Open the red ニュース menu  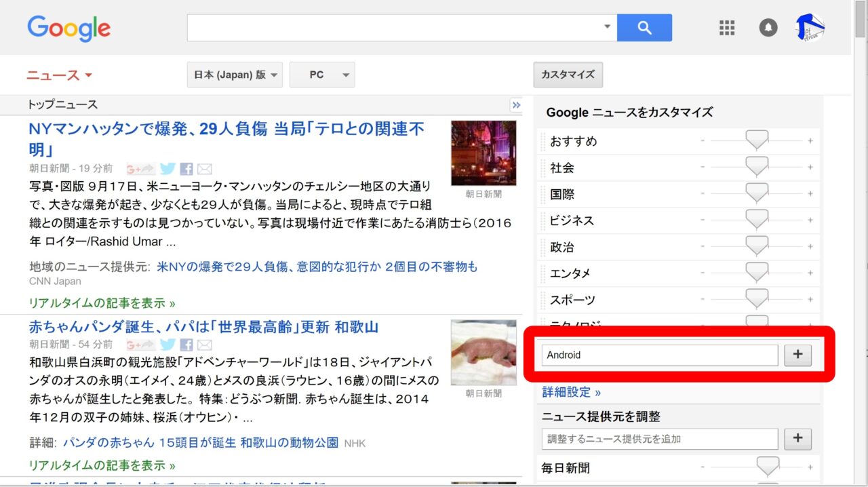click(x=59, y=75)
